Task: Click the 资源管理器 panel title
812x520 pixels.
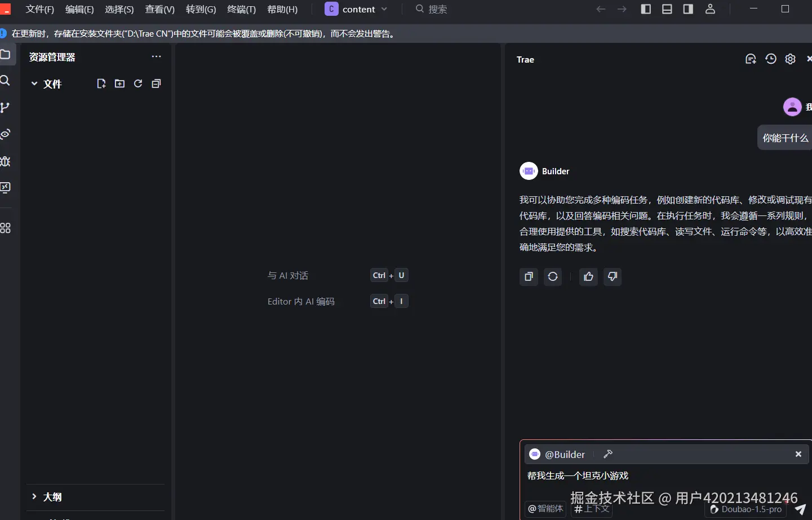Action: [x=52, y=57]
